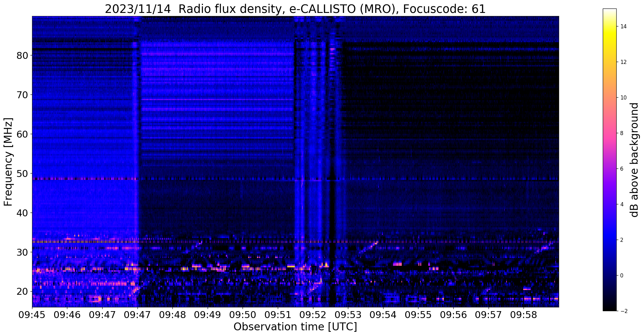Click the colorbar tick value 4
The image size is (644, 336).
[x=622, y=204]
